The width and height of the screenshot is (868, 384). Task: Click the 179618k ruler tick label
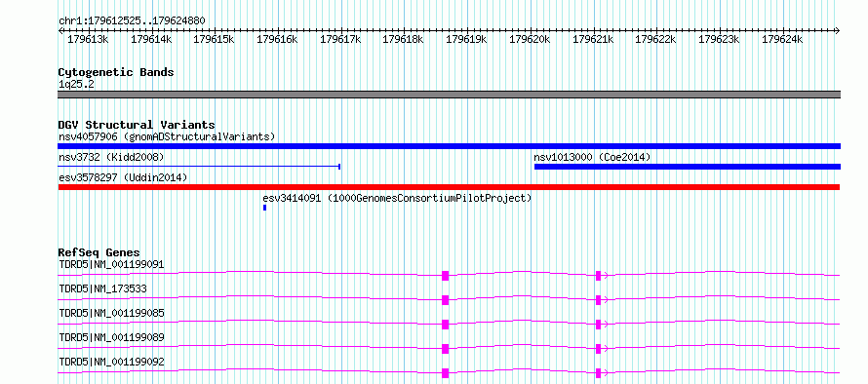point(403,39)
